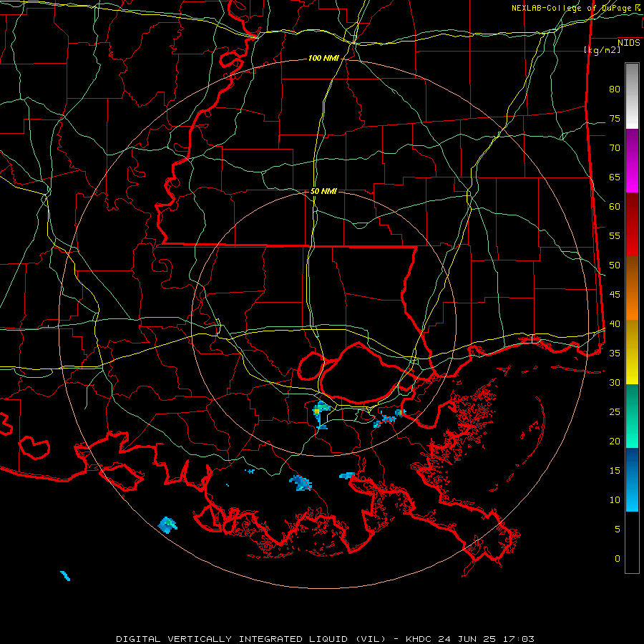Click the 20 value on the legend
This screenshot has width=644, height=644.
click(615, 441)
